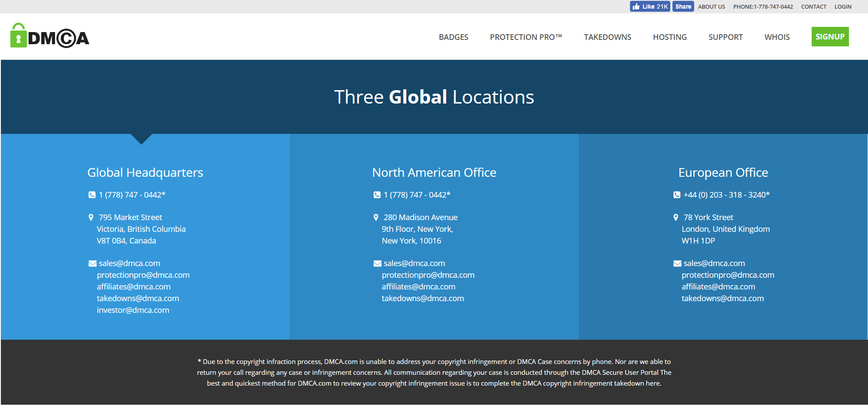The image size is (868, 406).
Task: Open the ABOUT US link
Action: coord(711,7)
